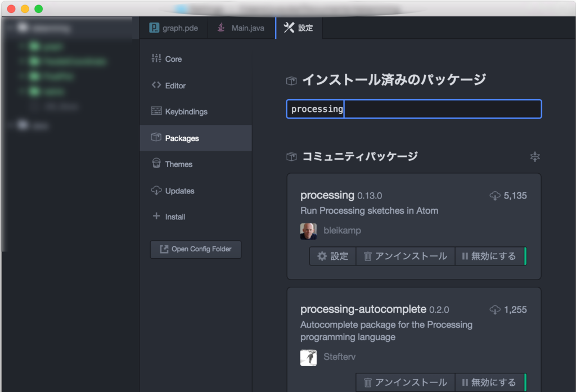The height and width of the screenshot is (392, 576).
Task: Click the Themes paint bucket icon
Action: click(x=156, y=163)
